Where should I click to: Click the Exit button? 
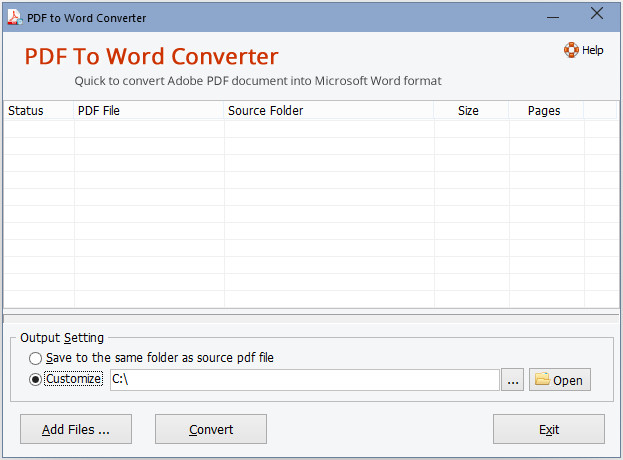tap(549, 429)
